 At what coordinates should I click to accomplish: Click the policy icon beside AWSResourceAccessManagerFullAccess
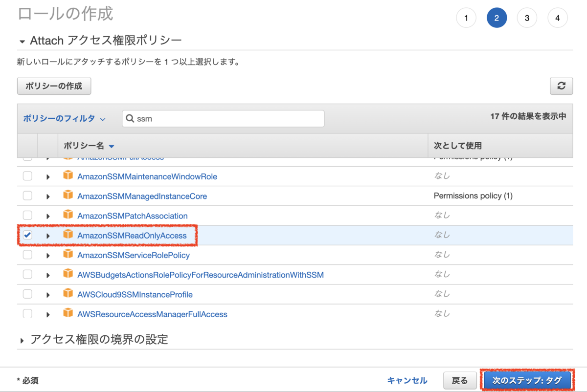tap(68, 313)
